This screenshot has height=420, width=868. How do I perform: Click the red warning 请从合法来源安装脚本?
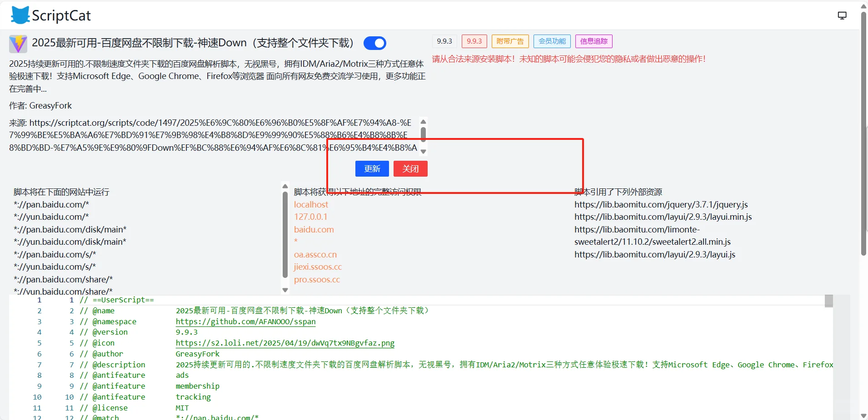tap(569, 59)
